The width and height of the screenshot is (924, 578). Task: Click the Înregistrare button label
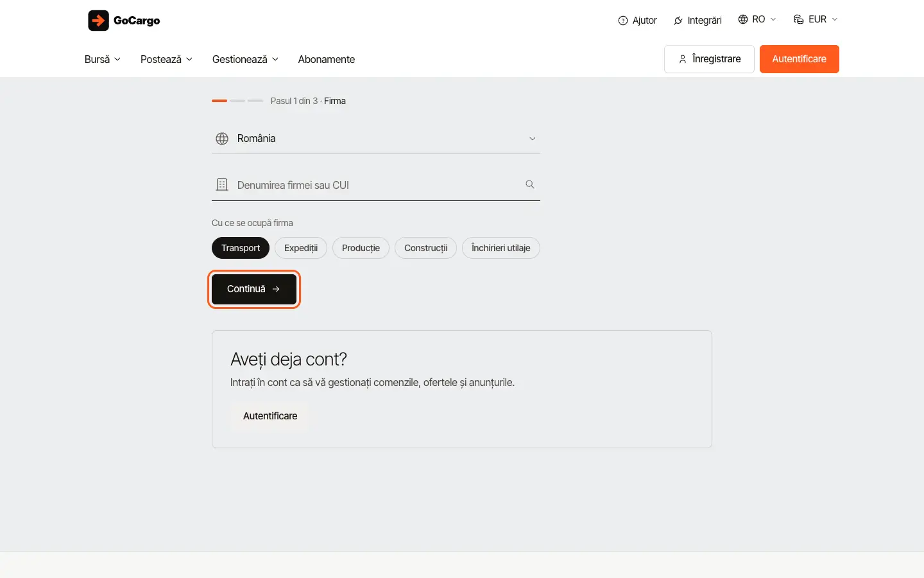[x=717, y=59]
